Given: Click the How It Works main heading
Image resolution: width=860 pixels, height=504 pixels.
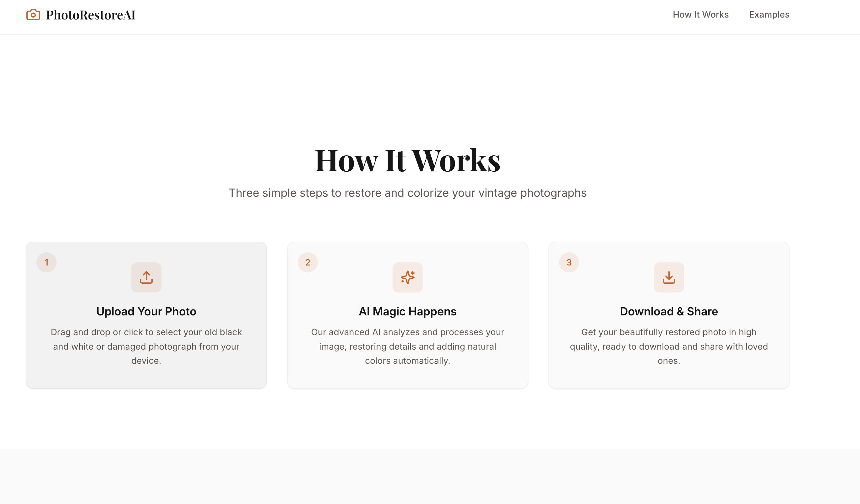Looking at the screenshot, I should 407,161.
